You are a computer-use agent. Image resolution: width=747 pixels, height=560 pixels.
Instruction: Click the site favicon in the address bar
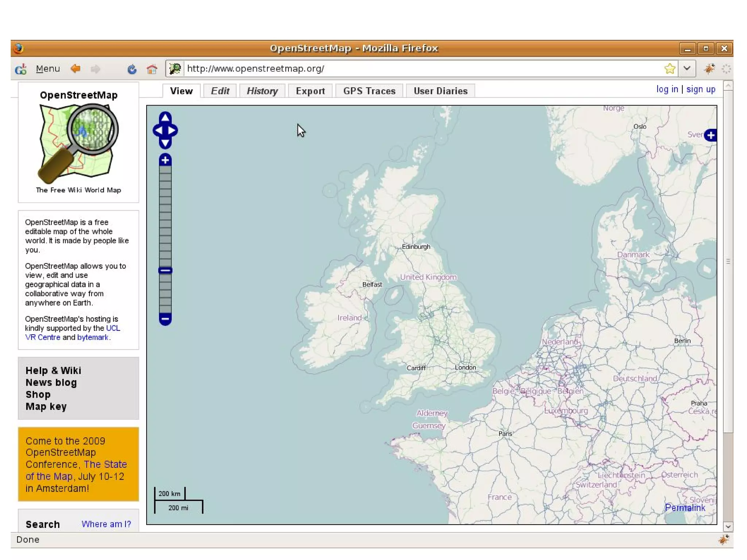click(x=175, y=69)
